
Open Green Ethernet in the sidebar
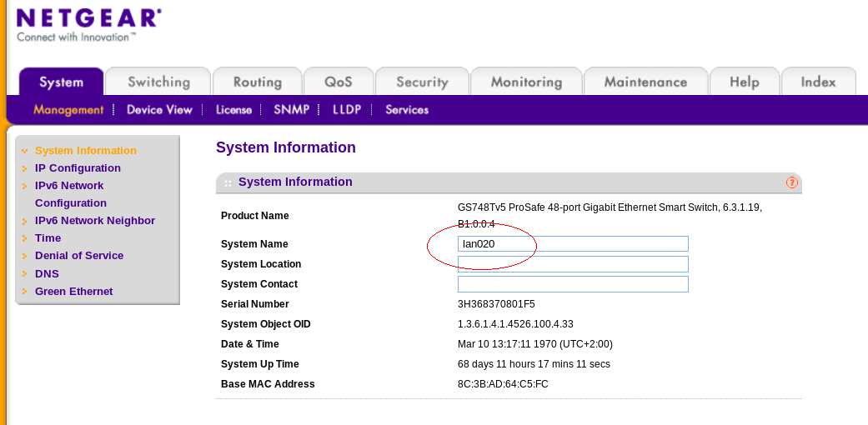pyautogui.click(x=73, y=291)
